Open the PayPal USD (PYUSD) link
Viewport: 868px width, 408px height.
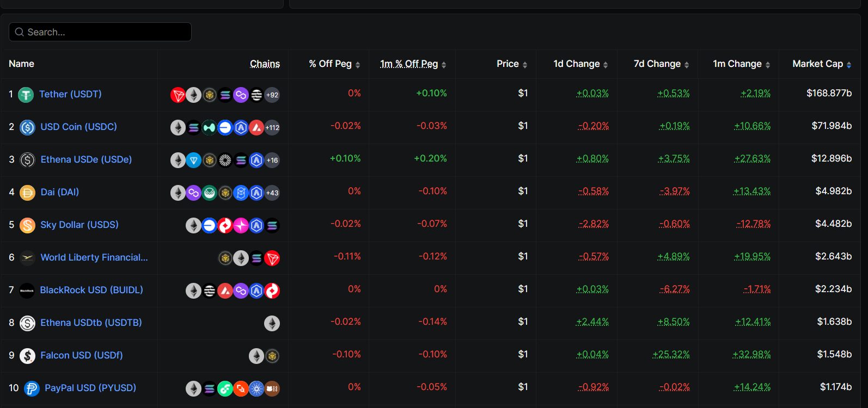pos(90,388)
